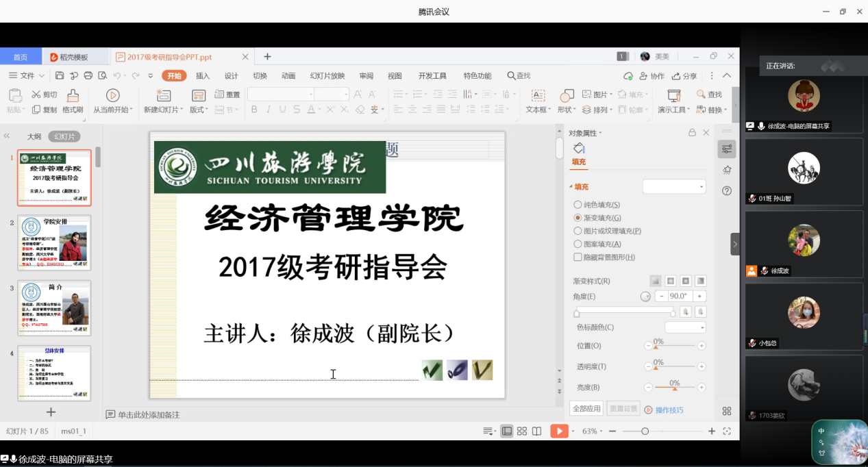Switch to normal view icon in status bar
This screenshot has height=467, width=868.
[x=507, y=431]
